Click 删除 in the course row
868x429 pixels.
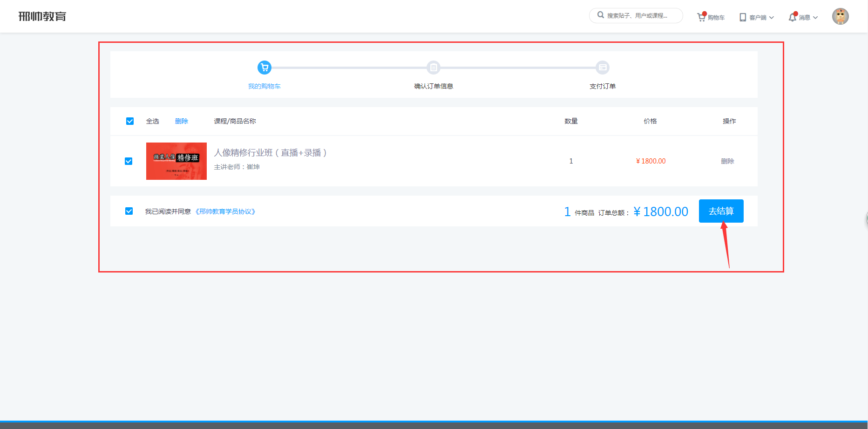pos(727,161)
